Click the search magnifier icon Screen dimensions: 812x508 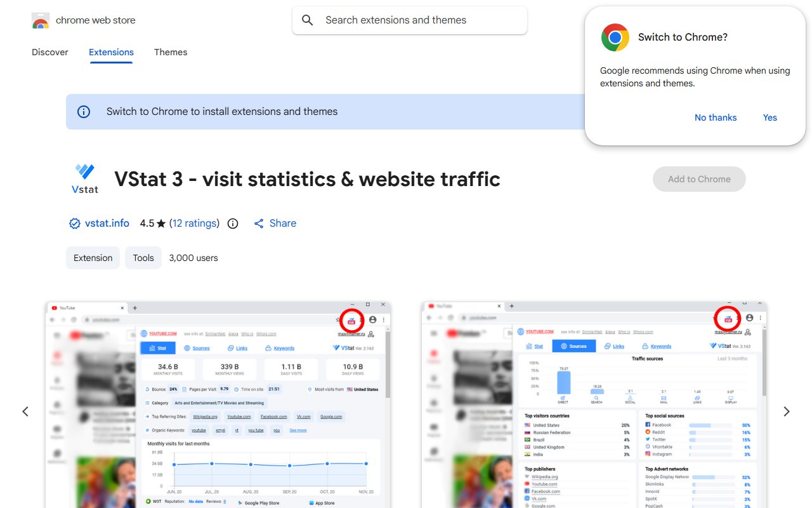pos(308,20)
